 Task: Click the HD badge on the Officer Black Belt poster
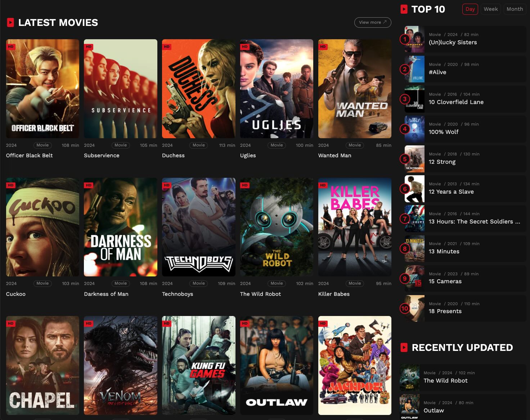[11, 47]
